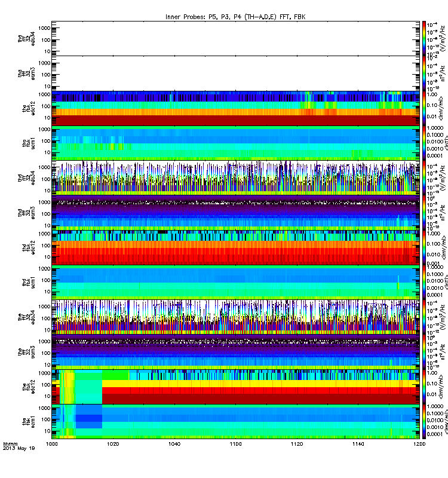Click the color bar beside tha fbk edc12 panel

424,108
